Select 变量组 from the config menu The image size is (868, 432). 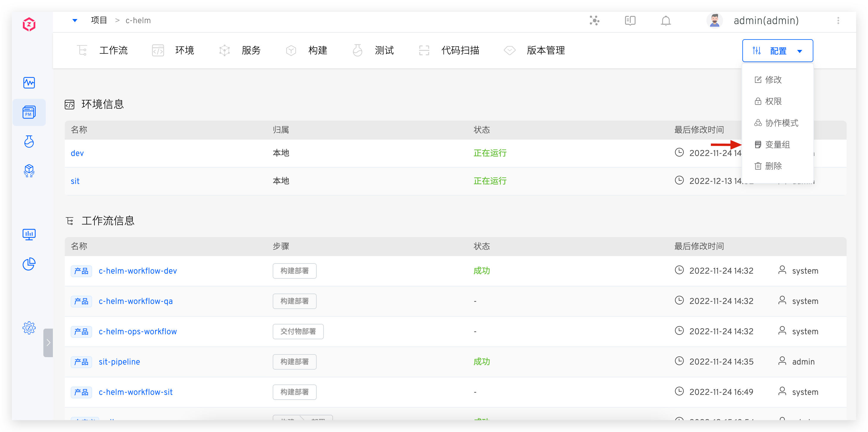pos(777,145)
